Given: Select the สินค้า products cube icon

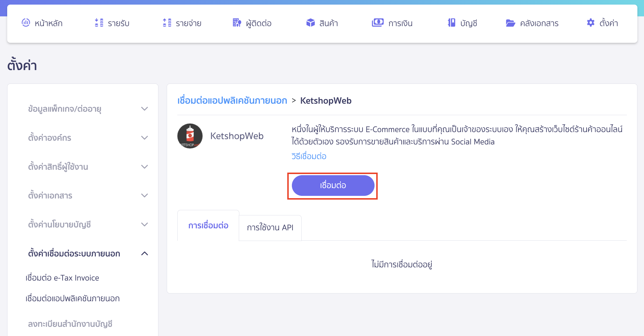Looking at the screenshot, I should tap(310, 23).
